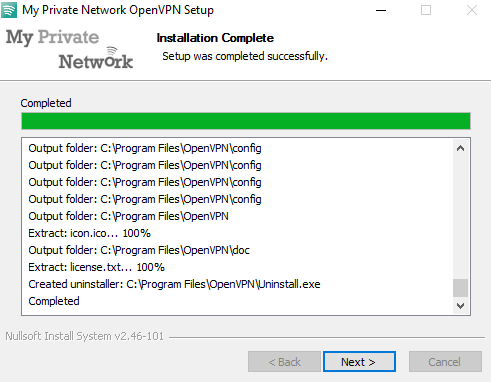Select the last 'Completed' log line

[x=54, y=301]
